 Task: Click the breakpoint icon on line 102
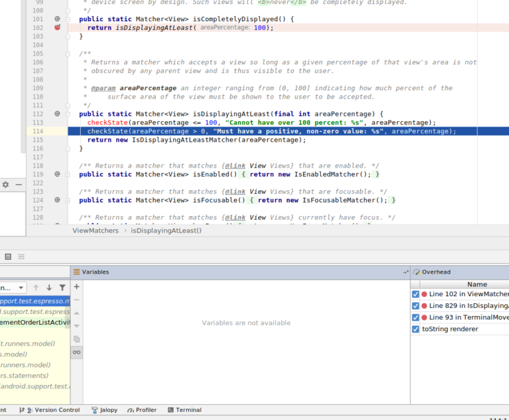tap(58, 27)
